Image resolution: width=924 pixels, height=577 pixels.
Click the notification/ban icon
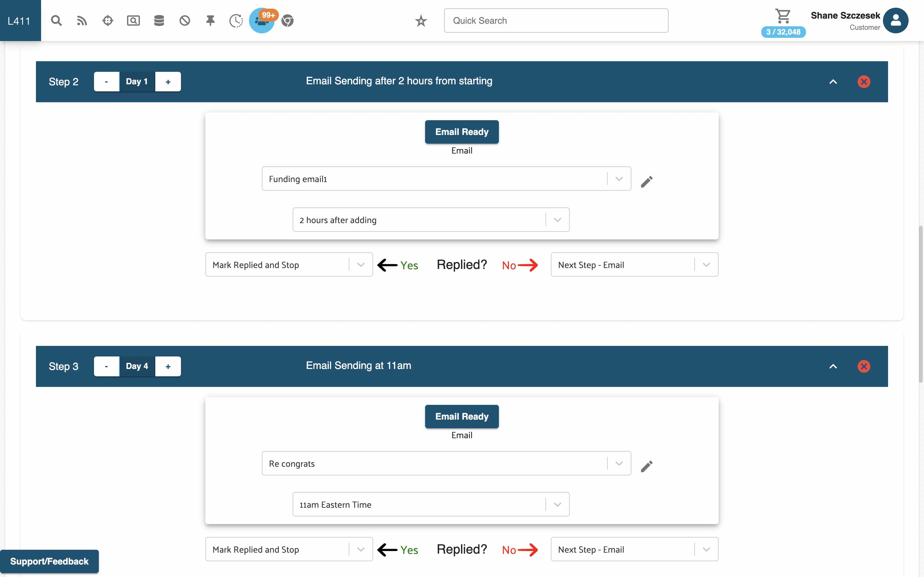coord(184,20)
